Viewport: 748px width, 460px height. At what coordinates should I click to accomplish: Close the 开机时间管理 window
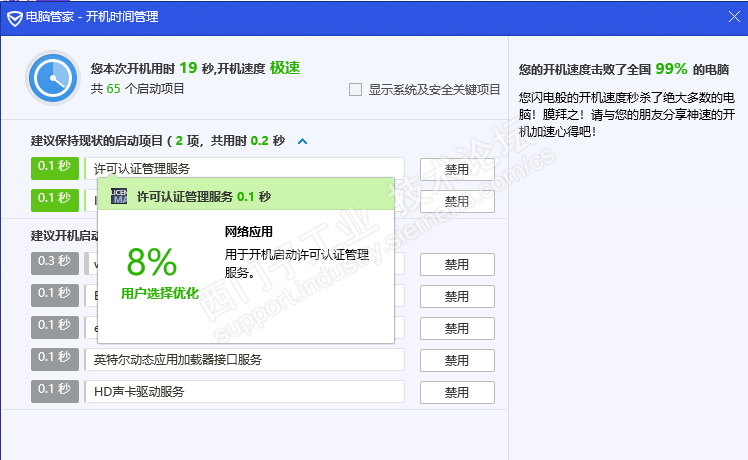pyautogui.click(x=734, y=17)
